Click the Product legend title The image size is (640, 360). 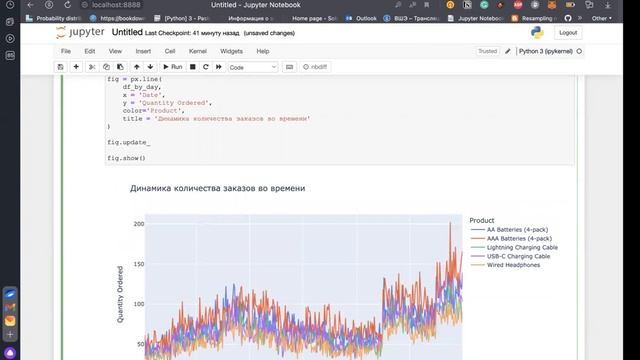(x=482, y=220)
